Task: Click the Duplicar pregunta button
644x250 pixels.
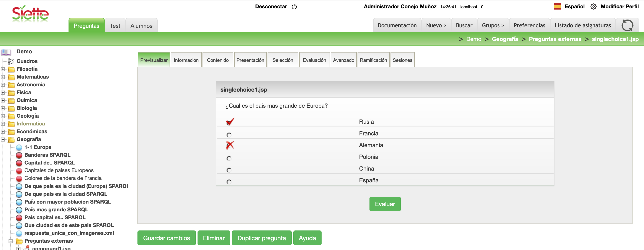Action: tap(262, 238)
